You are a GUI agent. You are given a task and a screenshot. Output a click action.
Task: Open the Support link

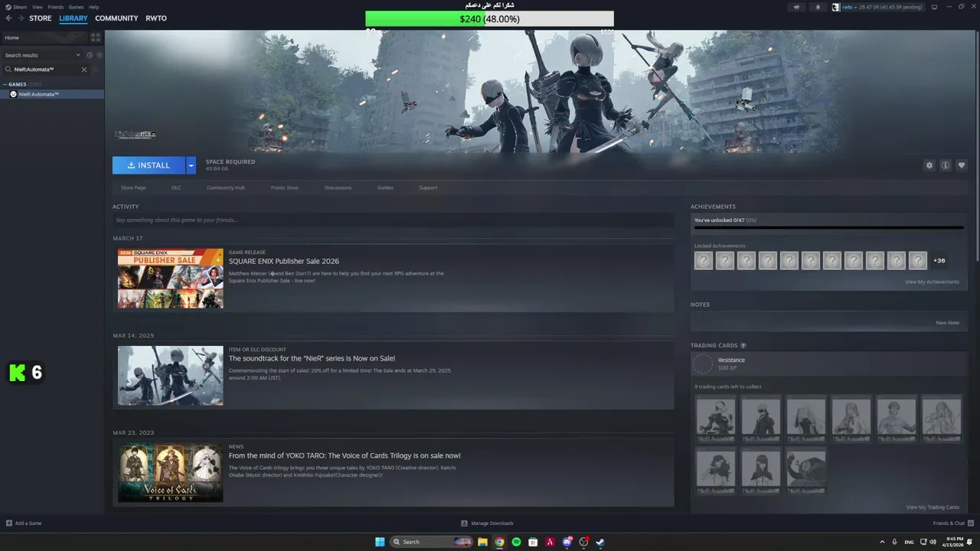[x=428, y=187]
